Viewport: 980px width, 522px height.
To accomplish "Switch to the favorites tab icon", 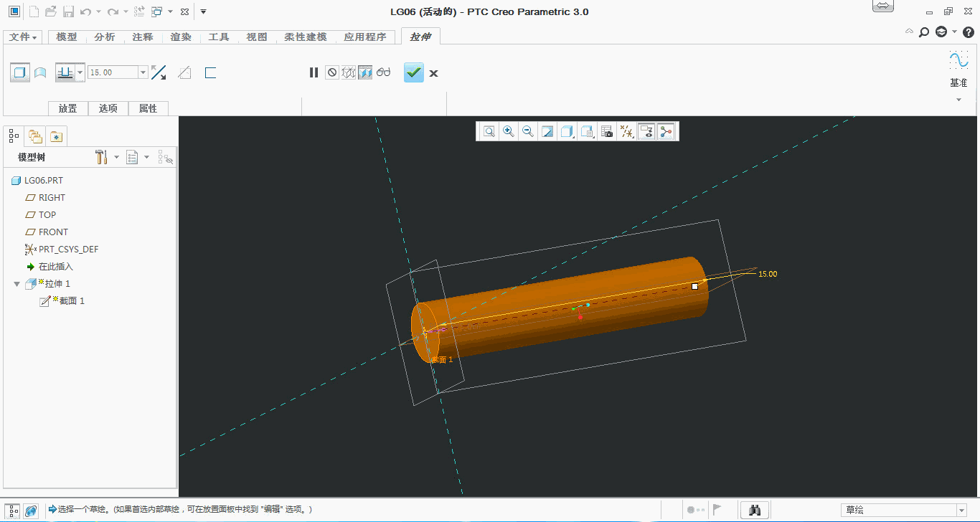I will [x=57, y=136].
